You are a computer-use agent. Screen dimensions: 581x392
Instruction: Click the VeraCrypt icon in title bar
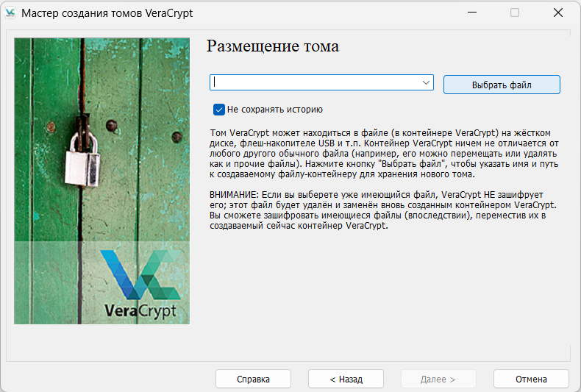(x=10, y=13)
